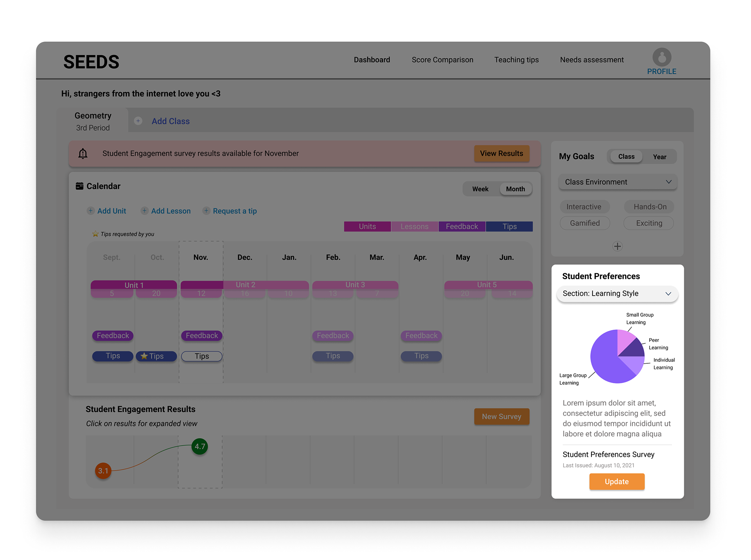Image resolution: width=751 pixels, height=560 pixels.
Task: Select Class in My Goals toggle
Action: point(626,156)
